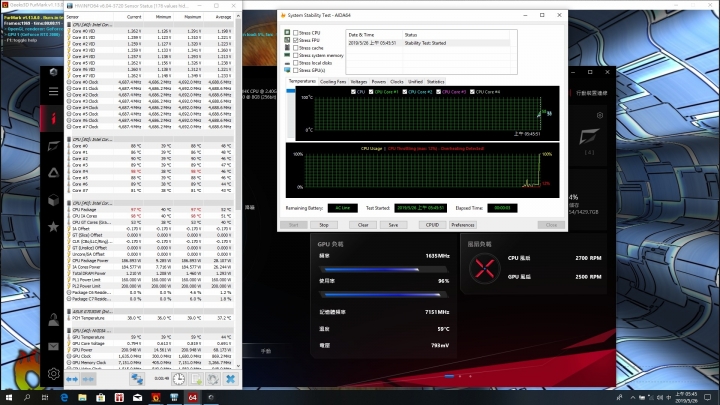Toggle CPU Core #1 graph checkbox
This screenshot has height=405, width=720.
click(371, 92)
